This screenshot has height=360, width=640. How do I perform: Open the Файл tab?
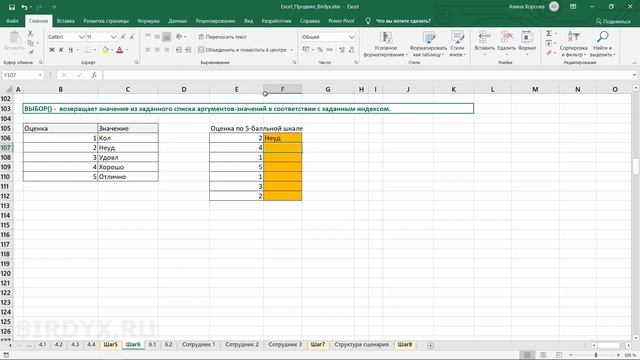[x=12, y=21]
